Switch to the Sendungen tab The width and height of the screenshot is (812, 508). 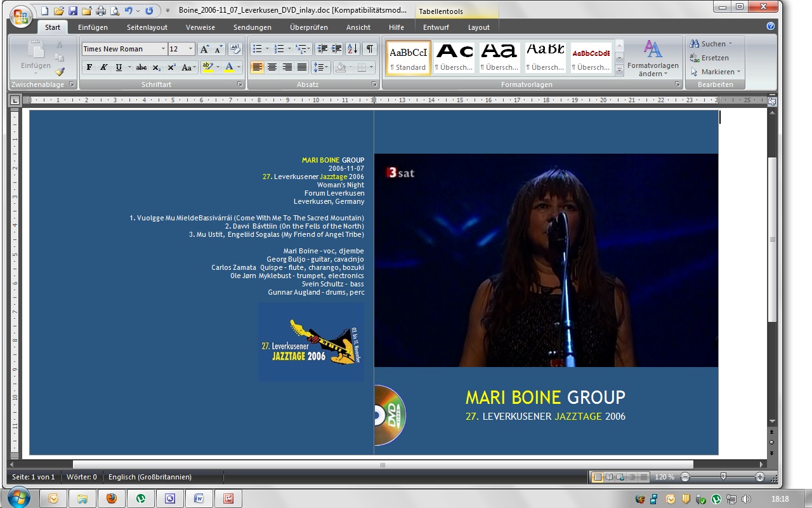[x=252, y=27]
